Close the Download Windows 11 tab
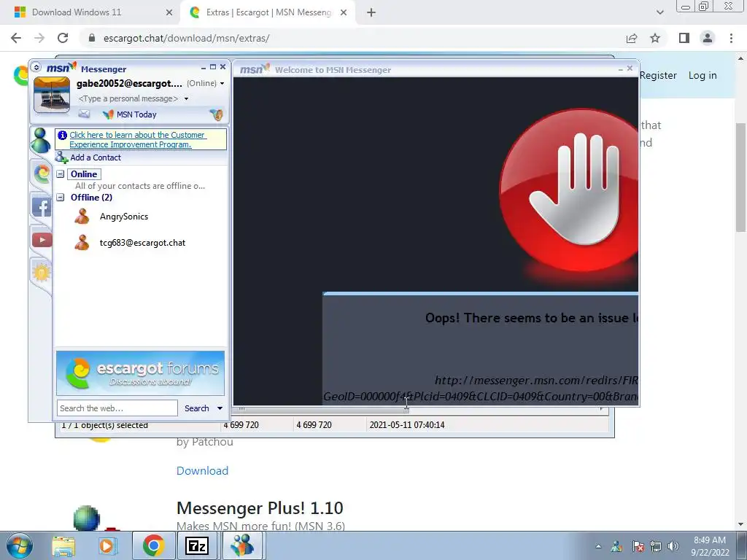Screen dimensions: 747x560 point(169,12)
